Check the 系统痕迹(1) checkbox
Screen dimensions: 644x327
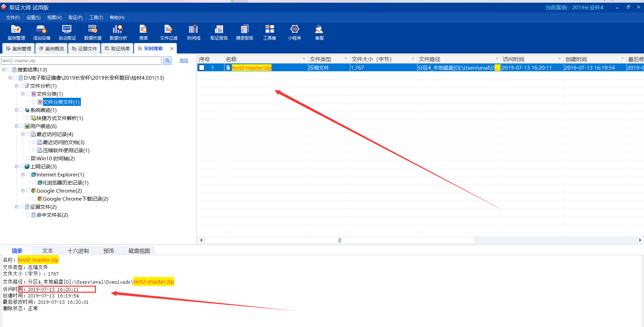pyautogui.click(x=21, y=110)
